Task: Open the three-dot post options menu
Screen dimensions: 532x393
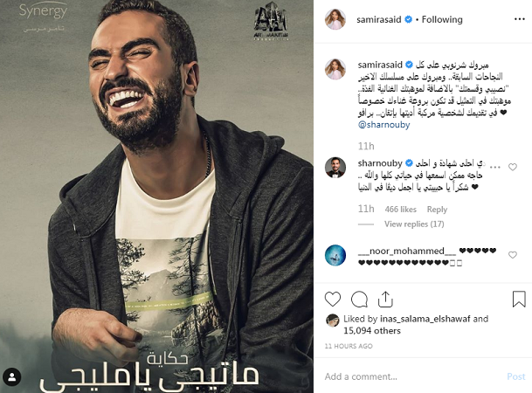Action: tap(520, 19)
